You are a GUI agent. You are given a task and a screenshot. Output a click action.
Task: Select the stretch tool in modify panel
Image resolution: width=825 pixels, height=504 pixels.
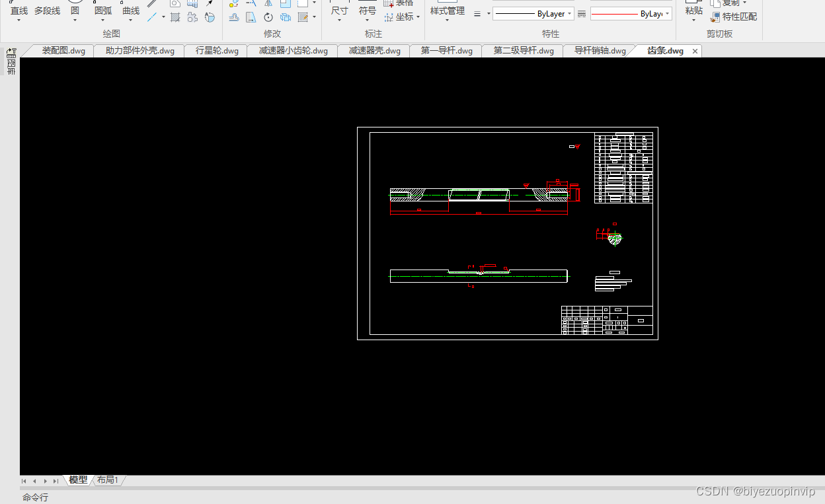tap(251, 17)
